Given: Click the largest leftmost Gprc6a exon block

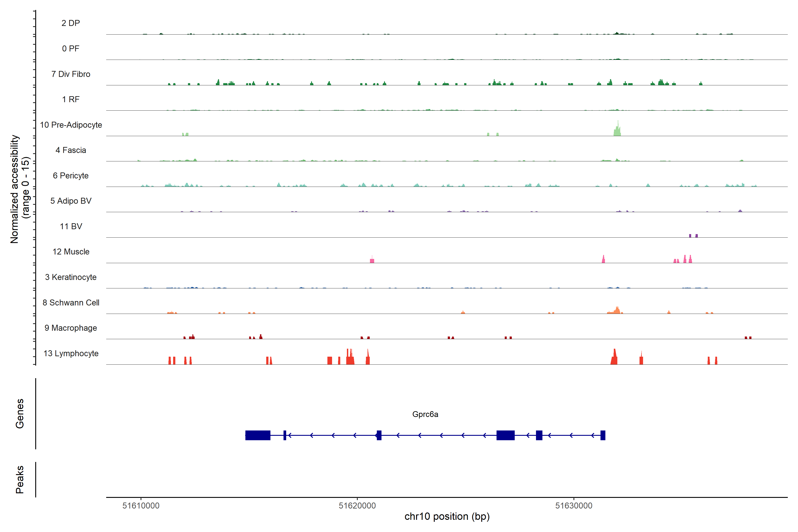Looking at the screenshot, I should [258, 435].
